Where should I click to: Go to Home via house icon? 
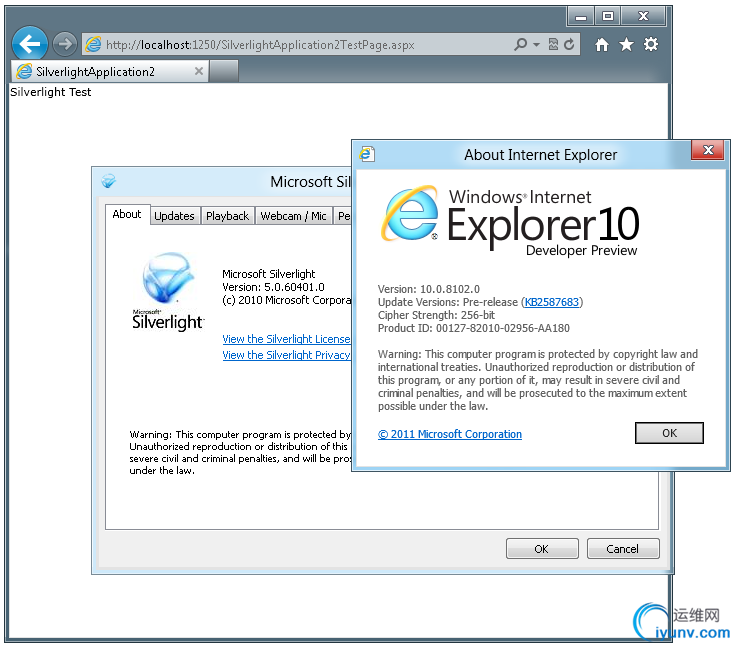coord(602,45)
